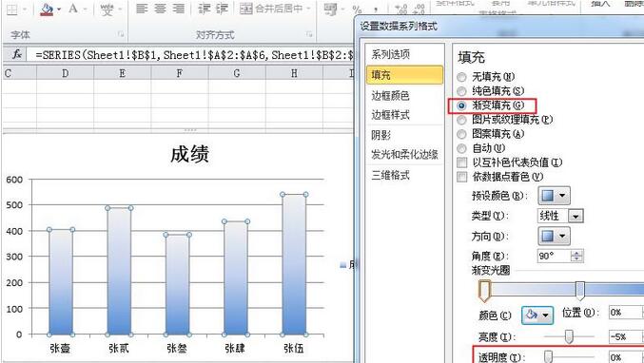Click the 合并后居中 merge and center button
Viewport: 644px width, 363px height.
tap(271, 9)
